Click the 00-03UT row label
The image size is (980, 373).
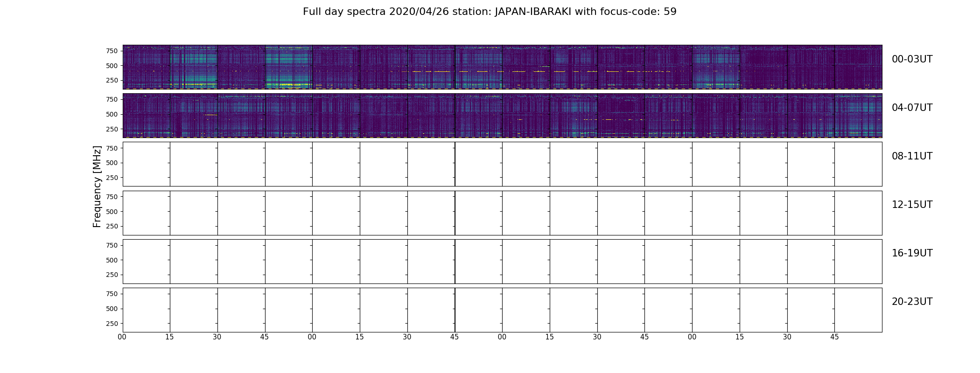pos(912,59)
